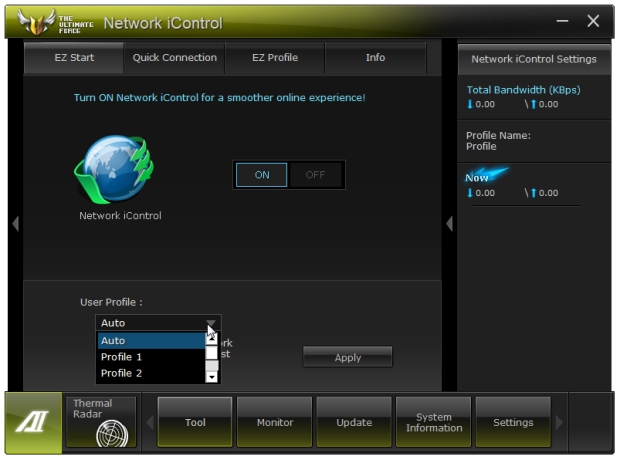Select Auto in the profile list

pyautogui.click(x=151, y=341)
